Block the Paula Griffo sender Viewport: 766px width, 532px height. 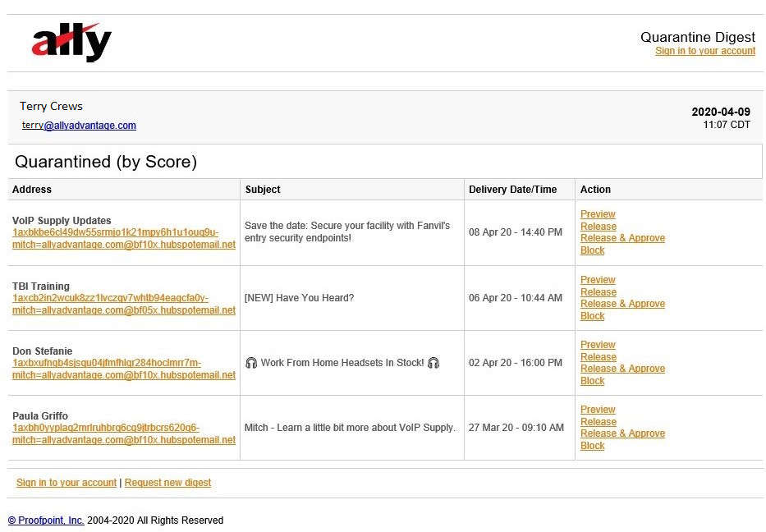[592, 446]
